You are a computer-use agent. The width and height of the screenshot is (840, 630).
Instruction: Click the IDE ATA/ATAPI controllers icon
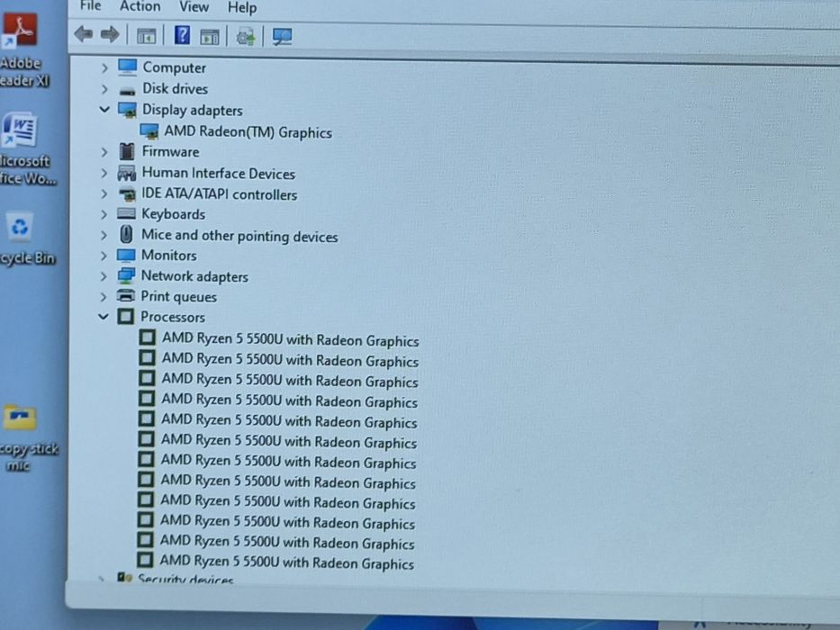pyautogui.click(x=127, y=193)
